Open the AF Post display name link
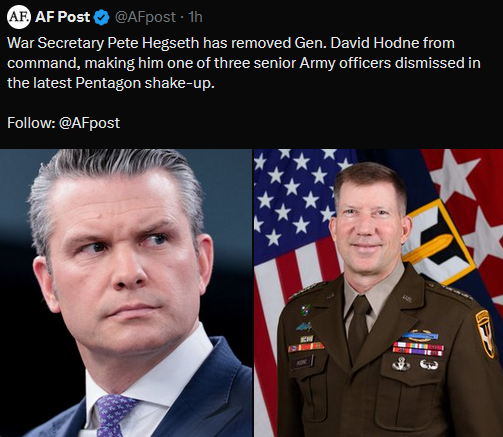The image size is (503, 437). tap(62, 17)
